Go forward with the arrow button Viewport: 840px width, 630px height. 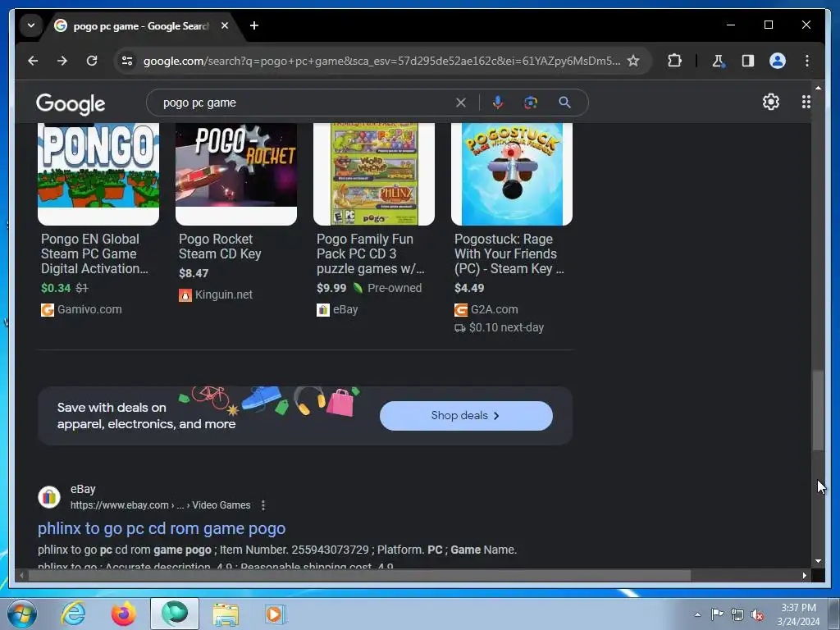click(x=62, y=61)
